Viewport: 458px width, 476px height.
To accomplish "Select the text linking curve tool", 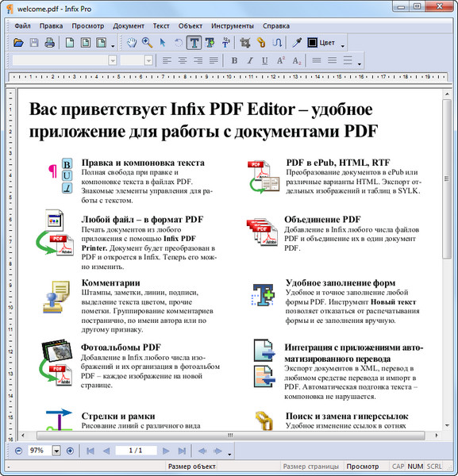I will (277, 43).
